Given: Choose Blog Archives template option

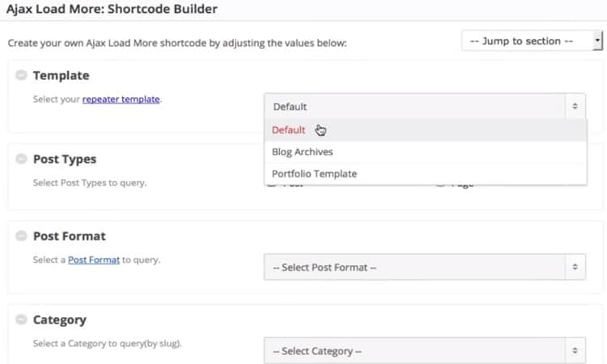Looking at the screenshot, I should tap(426, 151).
